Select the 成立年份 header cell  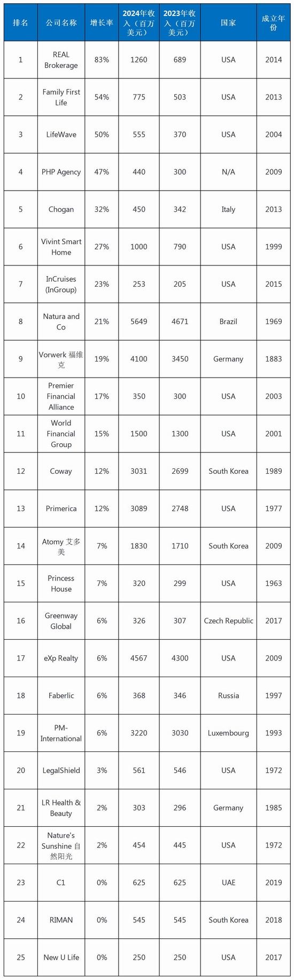(273, 23)
